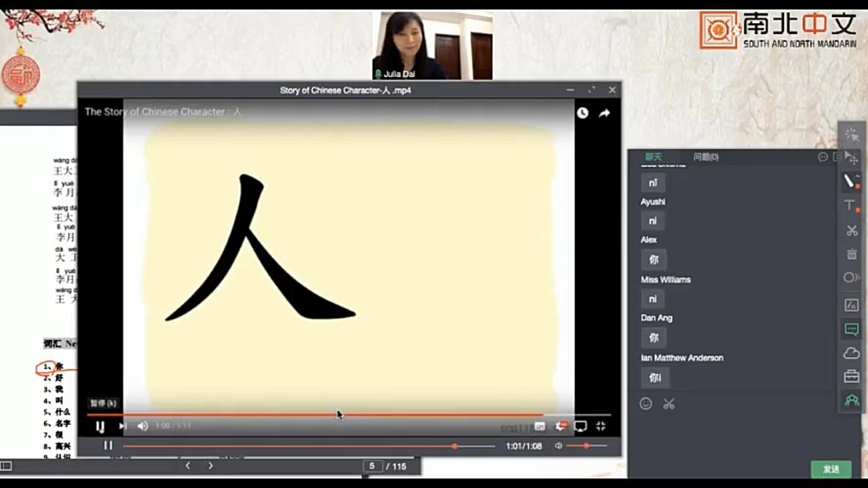
Task: Open the whiteboard panel icon
Action: point(852,305)
